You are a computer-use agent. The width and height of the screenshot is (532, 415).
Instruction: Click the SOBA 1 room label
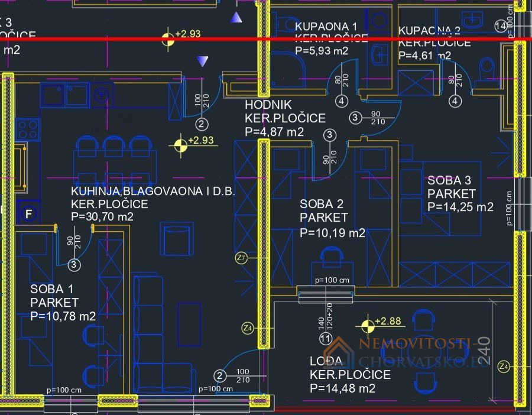(51, 289)
